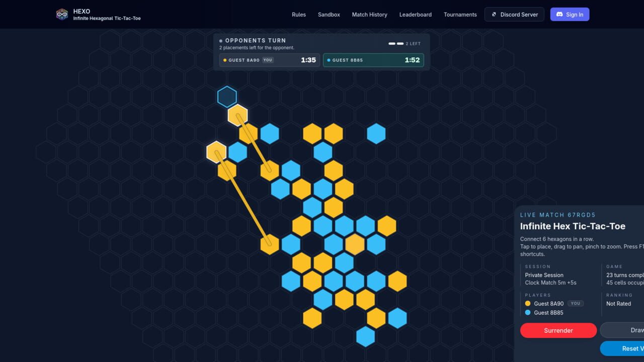This screenshot has width=644, height=362.
Task: Open the Discord Server link
Action: 514,15
